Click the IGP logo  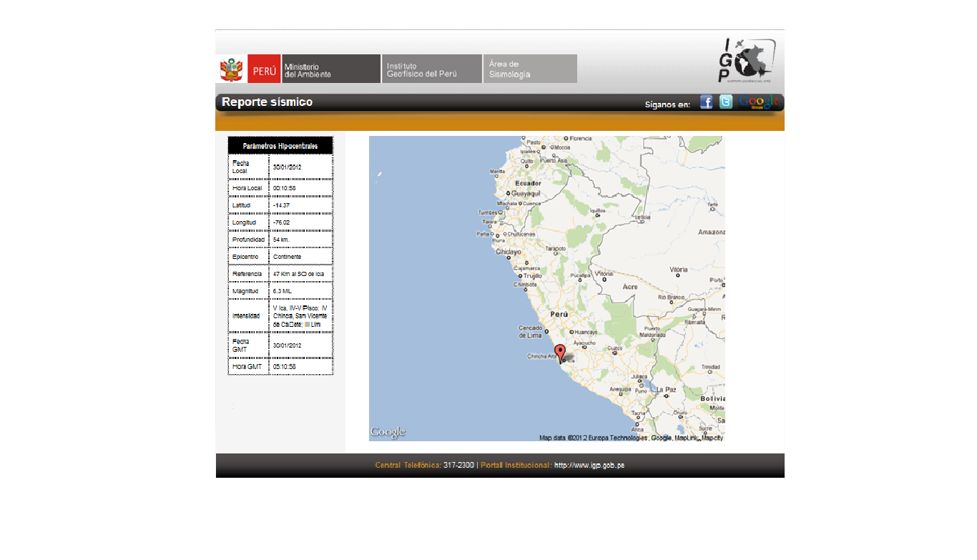746,60
